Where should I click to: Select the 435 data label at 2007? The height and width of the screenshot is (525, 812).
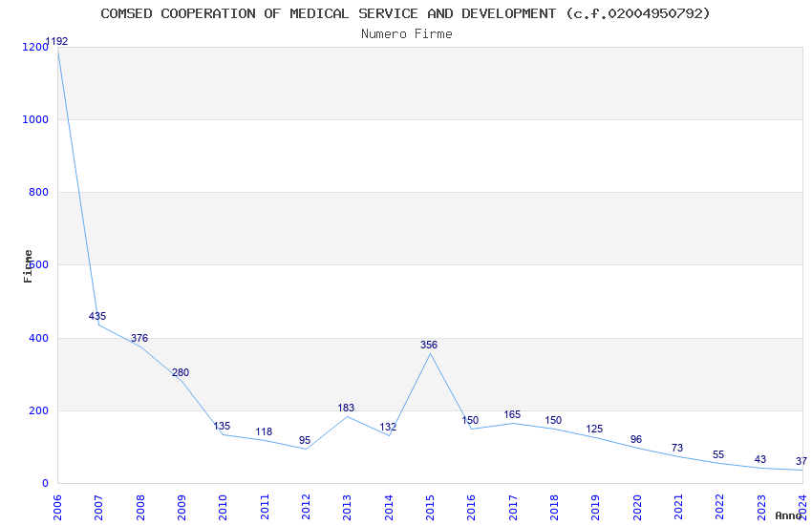[97, 316]
